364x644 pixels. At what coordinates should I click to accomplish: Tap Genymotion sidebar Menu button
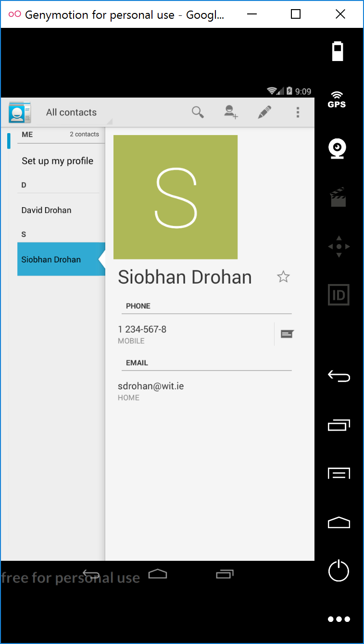click(339, 473)
